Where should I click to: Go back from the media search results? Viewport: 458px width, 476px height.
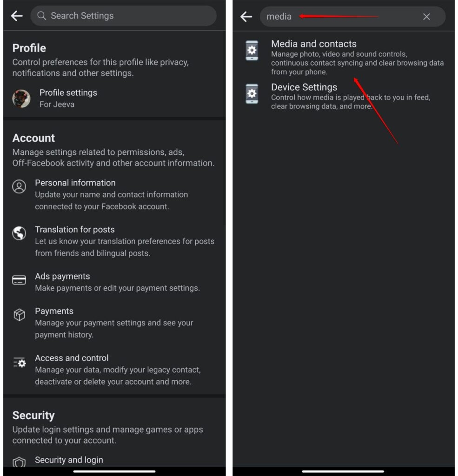coord(246,16)
